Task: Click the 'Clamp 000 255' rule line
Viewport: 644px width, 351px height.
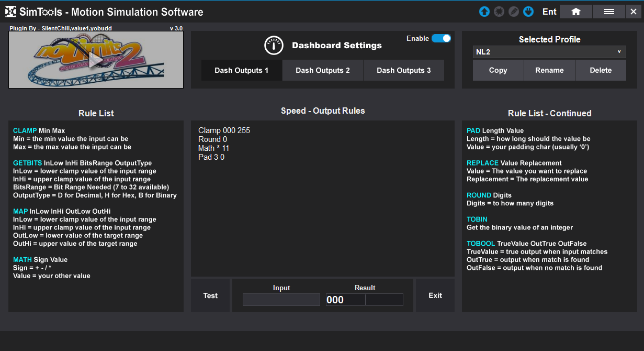Action: tap(224, 130)
